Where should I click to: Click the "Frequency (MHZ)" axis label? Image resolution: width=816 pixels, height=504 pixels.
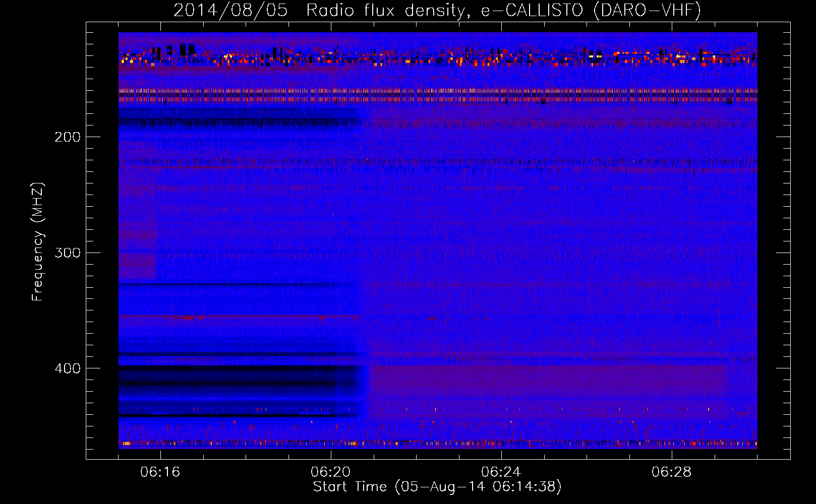(38, 242)
